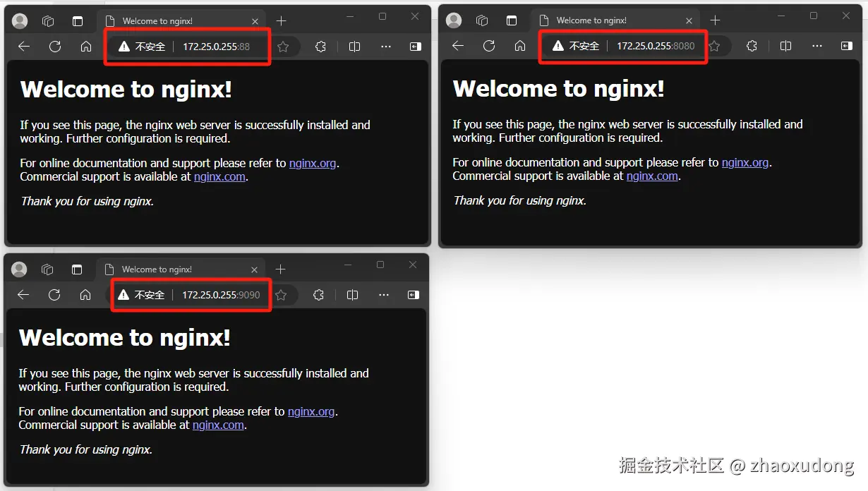Close the Welcome to nginx tab in port 88 window
Viewport: 868px width, 491px height.
255,21
